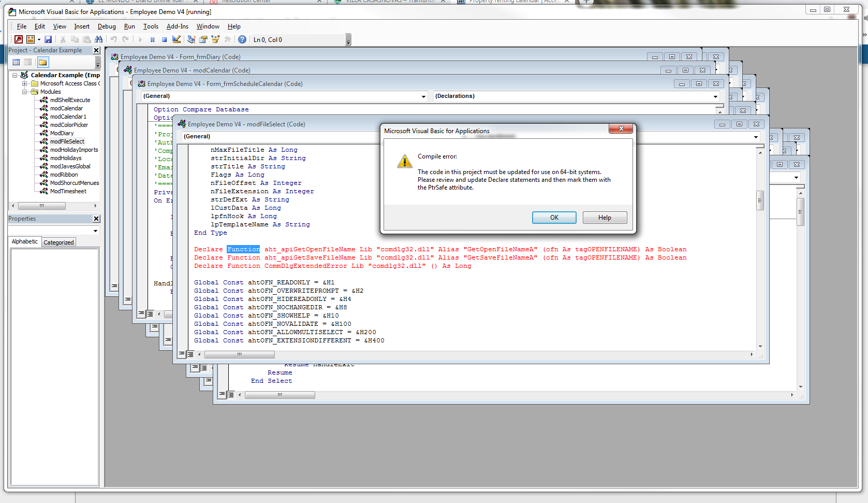
Task: Click the Save icon in the toolbar
Action: pyautogui.click(x=48, y=39)
